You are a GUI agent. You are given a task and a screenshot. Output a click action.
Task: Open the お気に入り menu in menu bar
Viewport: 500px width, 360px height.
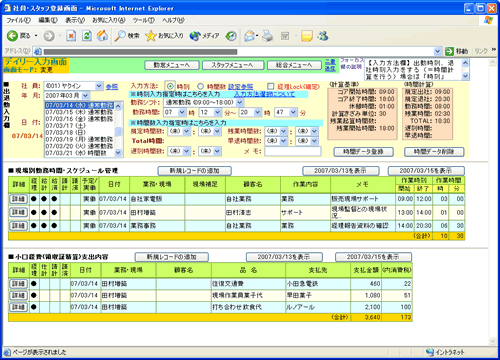click(x=109, y=20)
